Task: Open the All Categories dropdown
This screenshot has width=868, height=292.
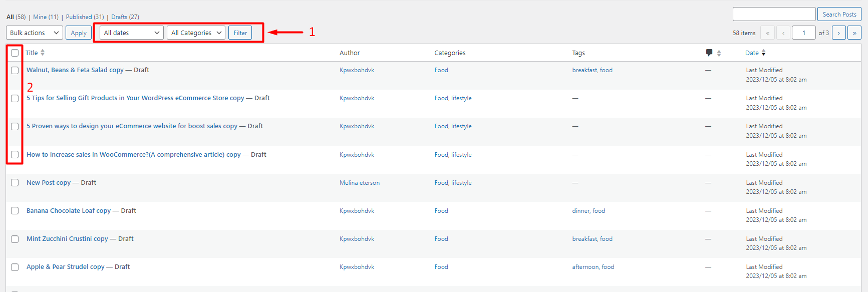Action: 196,33
